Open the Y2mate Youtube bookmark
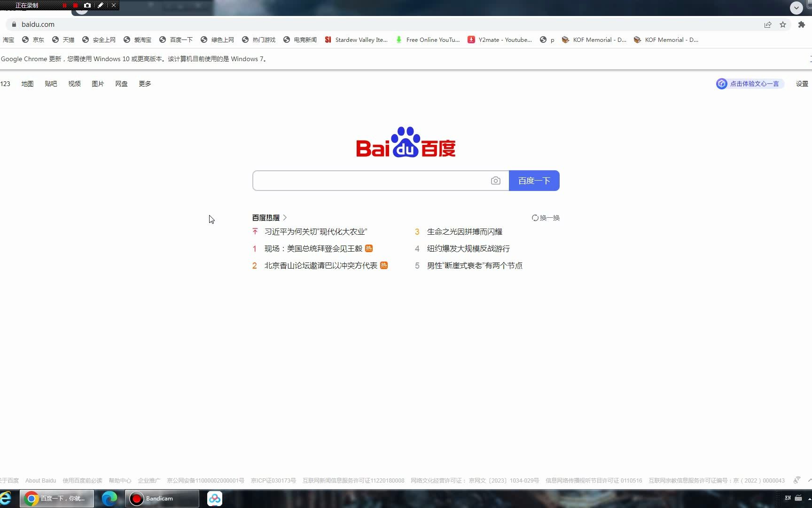812x508 pixels. (500, 40)
